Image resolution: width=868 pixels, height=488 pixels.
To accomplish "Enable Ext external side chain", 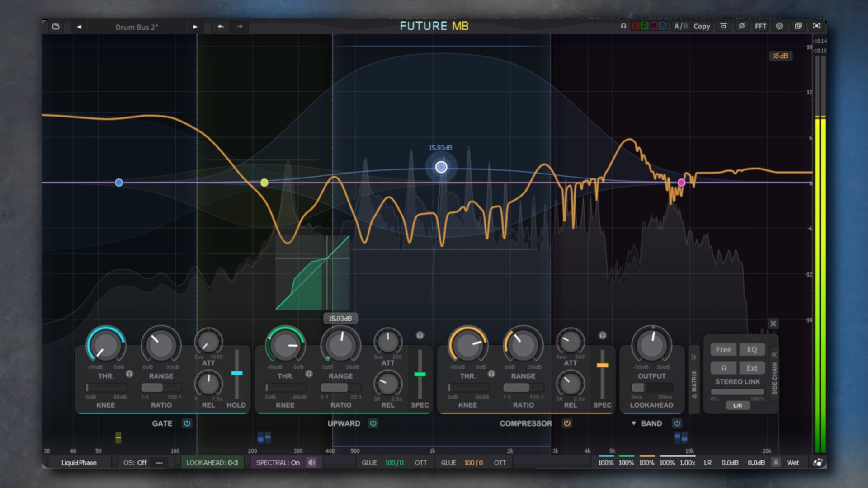I will tap(752, 368).
